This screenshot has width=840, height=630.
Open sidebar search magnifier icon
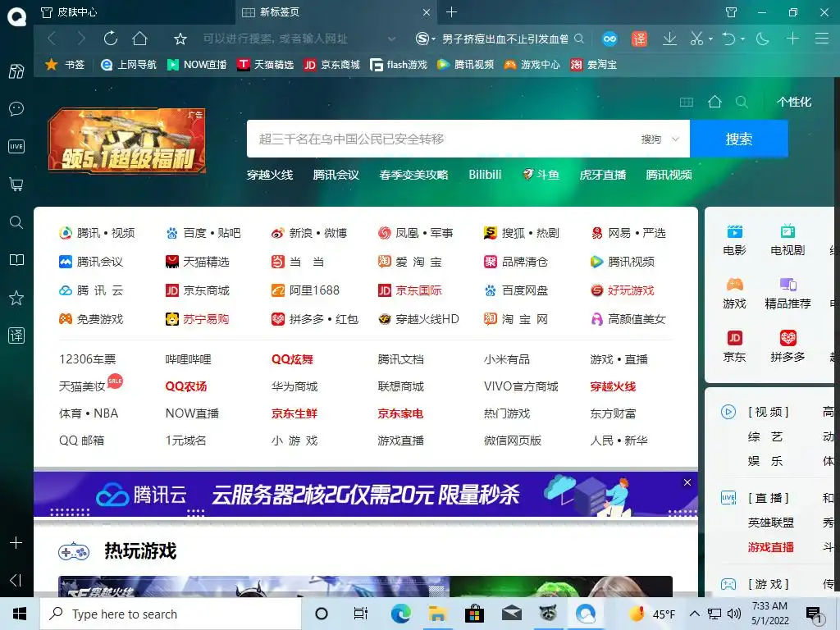(16, 222)
